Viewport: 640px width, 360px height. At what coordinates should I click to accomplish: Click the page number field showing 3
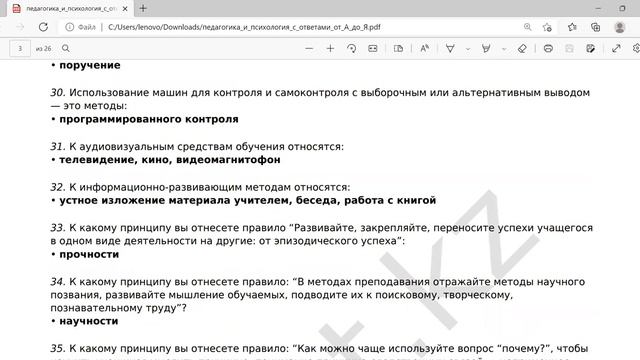tap(20, 49)
